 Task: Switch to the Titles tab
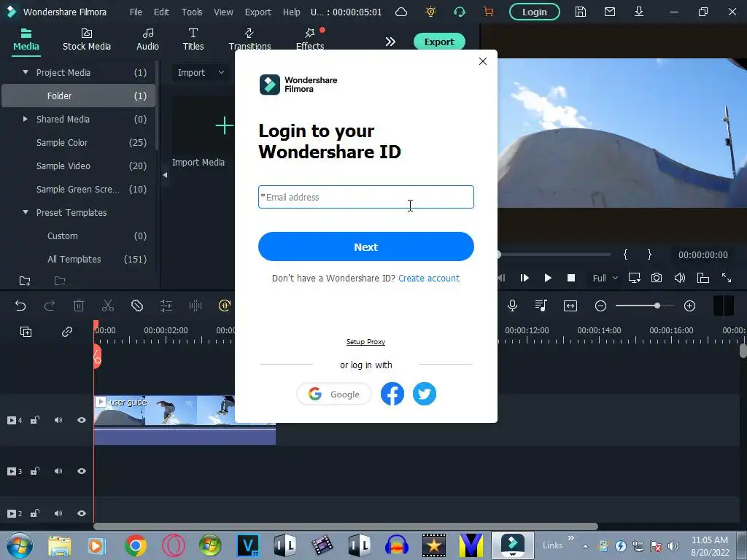point(193,39)
